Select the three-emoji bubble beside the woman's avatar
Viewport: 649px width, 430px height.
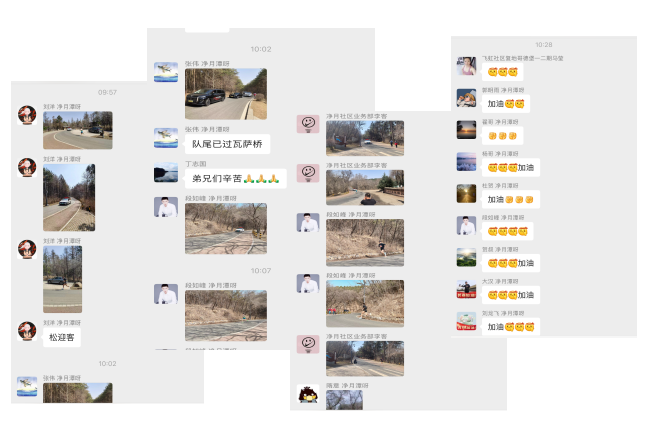502,72
